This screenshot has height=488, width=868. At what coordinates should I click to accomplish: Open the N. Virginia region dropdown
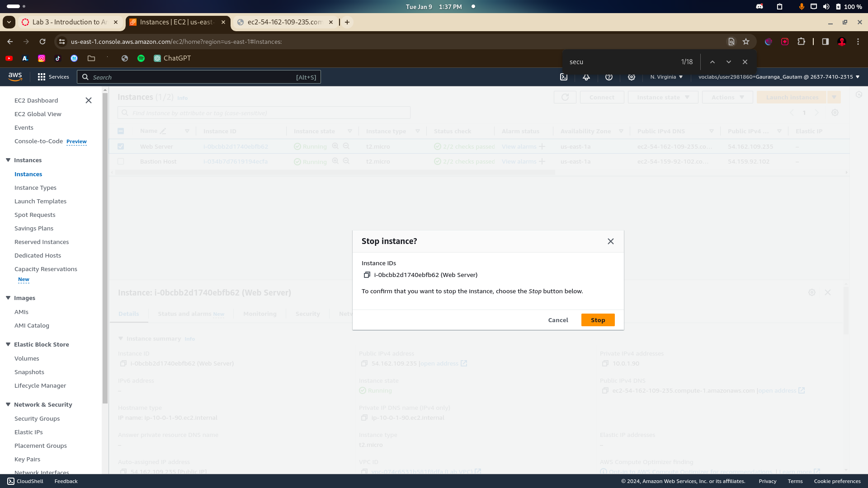click(x=666, y=77)
